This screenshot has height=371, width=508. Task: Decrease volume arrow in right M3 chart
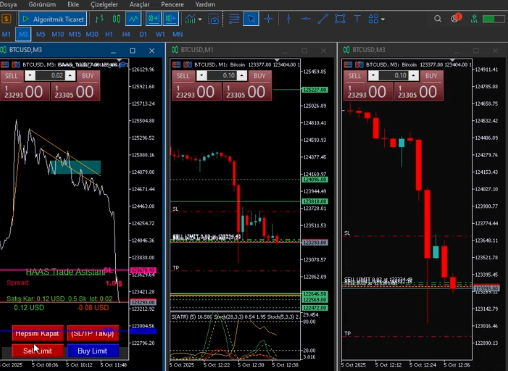[373, 76]
